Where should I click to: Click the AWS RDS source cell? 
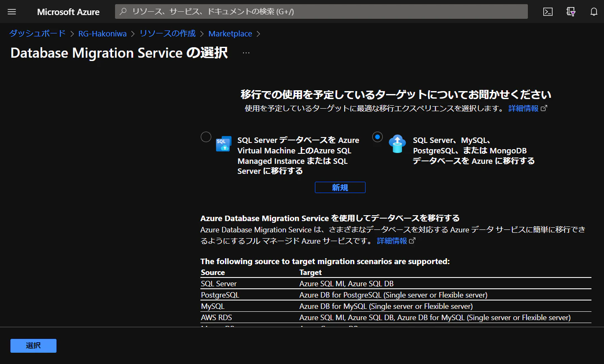(216, 317)
